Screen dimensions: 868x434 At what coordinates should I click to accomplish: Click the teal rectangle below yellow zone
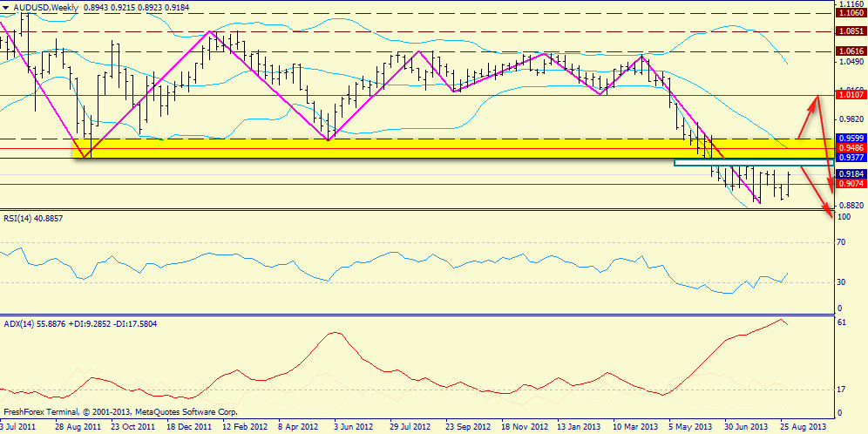pos(749,163)
